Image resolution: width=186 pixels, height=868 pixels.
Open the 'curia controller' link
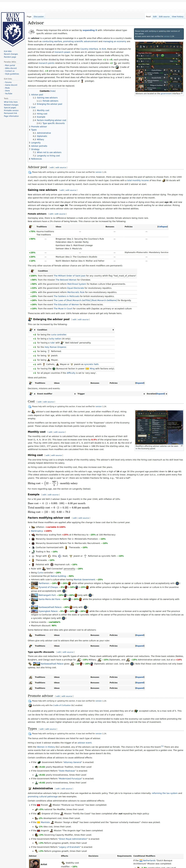click(x=59, y=335)
